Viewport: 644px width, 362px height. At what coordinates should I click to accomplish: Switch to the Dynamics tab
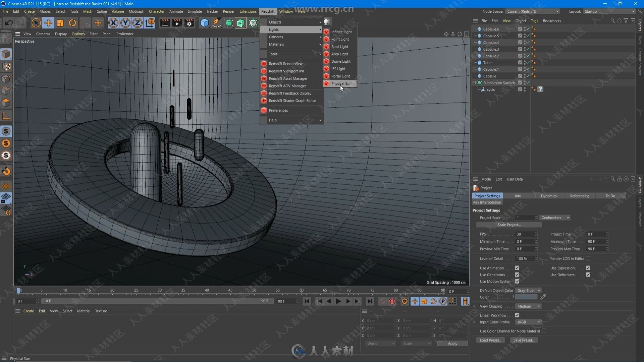[548, 196]
